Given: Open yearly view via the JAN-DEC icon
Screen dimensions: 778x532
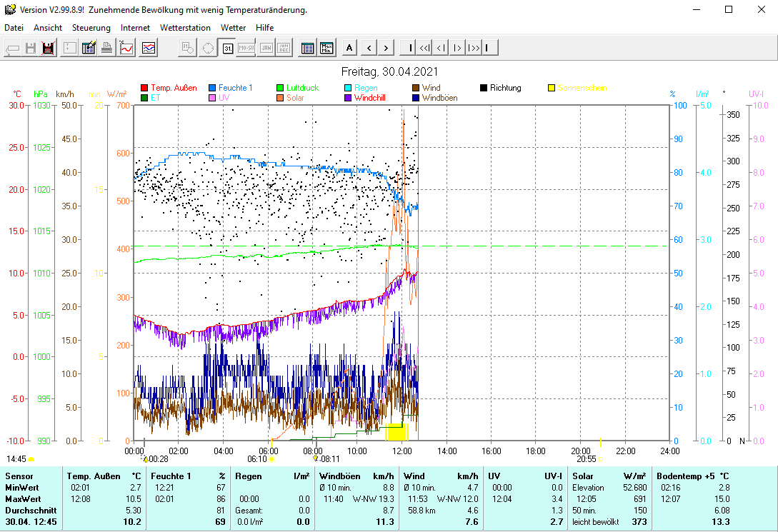Looking at the screenshot, I should pyautogui.click(x=283, y=47).
